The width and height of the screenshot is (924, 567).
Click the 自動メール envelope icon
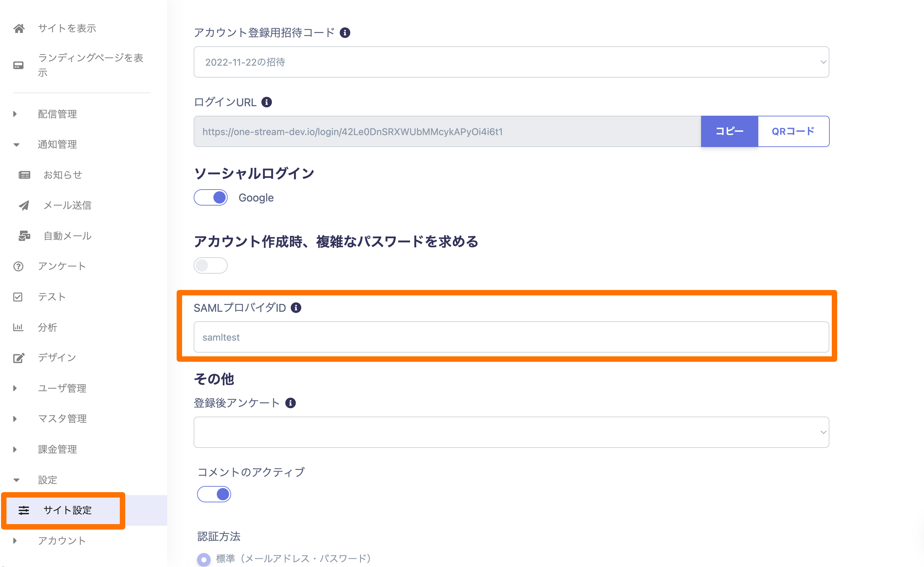click(x=25, y=236)
